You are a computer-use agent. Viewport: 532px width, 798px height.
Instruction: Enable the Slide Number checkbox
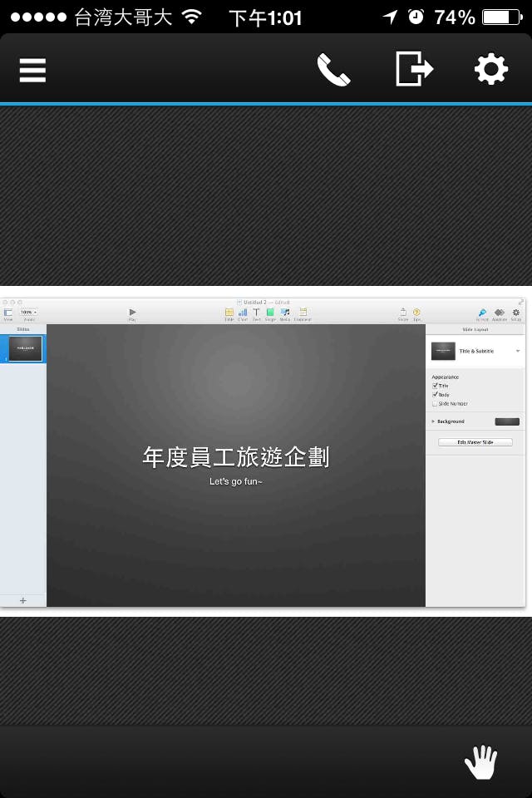435,404
